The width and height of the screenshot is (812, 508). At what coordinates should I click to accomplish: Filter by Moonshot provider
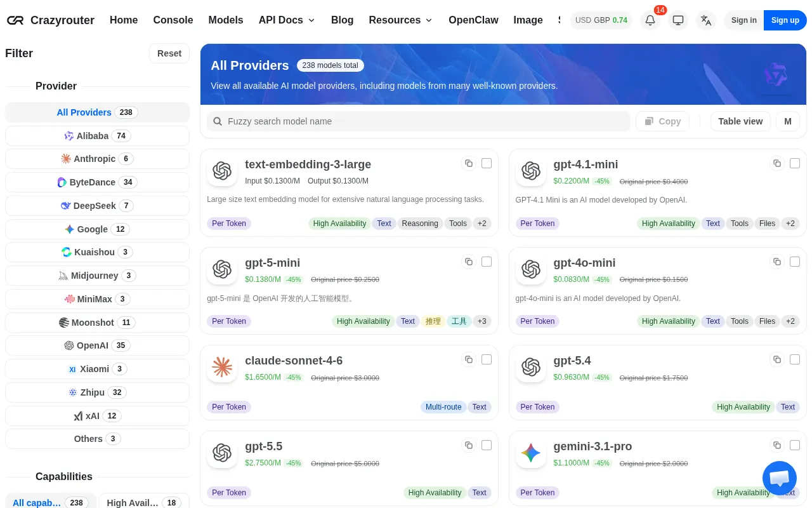tap(97, 323)
